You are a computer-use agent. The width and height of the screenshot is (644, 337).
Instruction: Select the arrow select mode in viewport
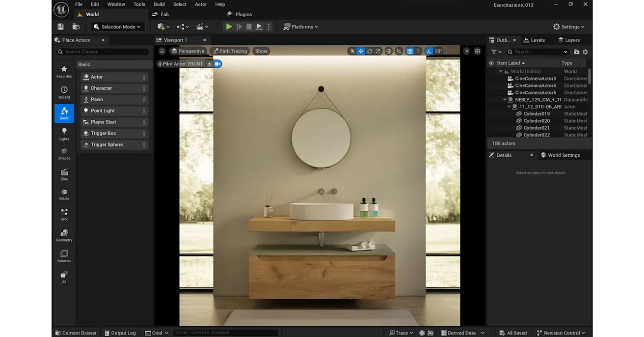tap(352, 51)
